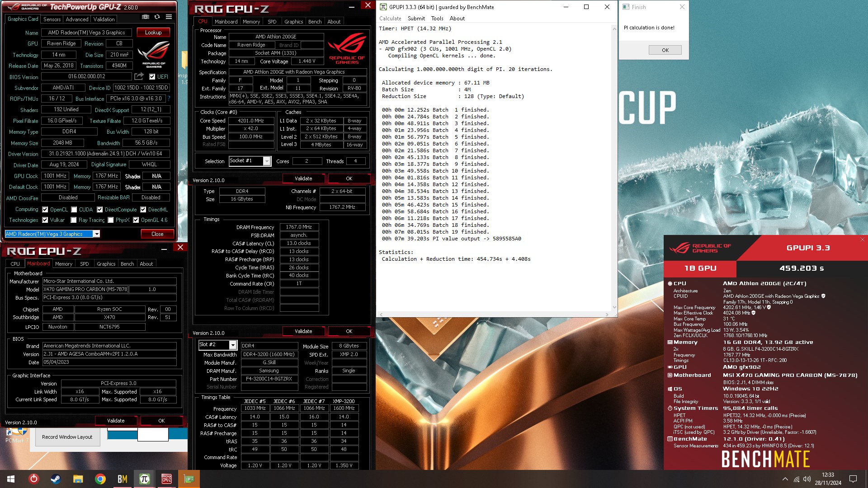Click the Core Speed value 4201.0 MHz
The image size is (868, 488).
click(251, 121)
